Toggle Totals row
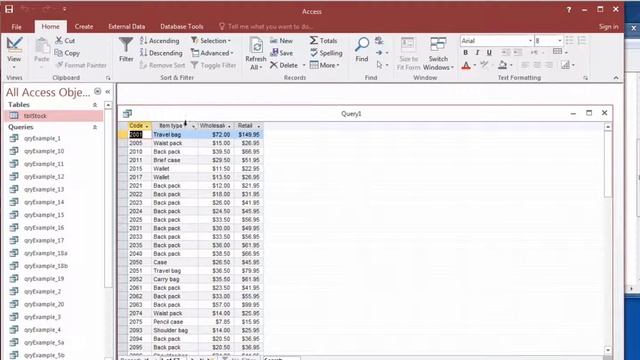640x360 pixels. [323, 40]
